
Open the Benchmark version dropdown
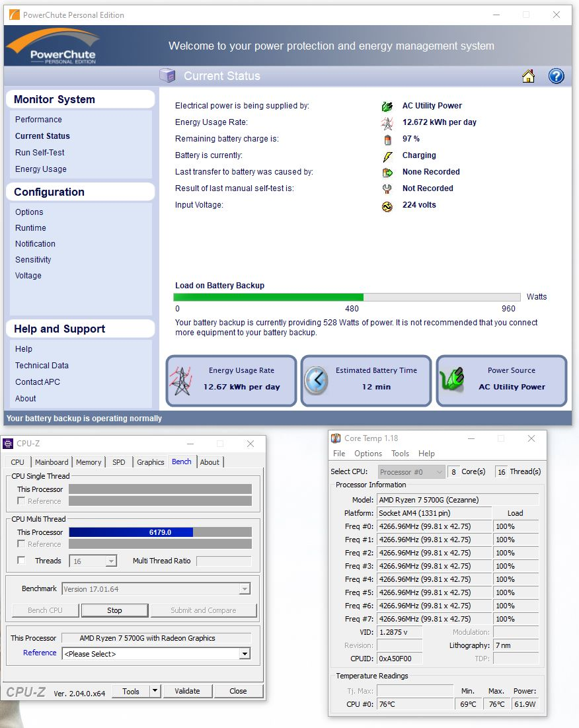click(157, 588)
